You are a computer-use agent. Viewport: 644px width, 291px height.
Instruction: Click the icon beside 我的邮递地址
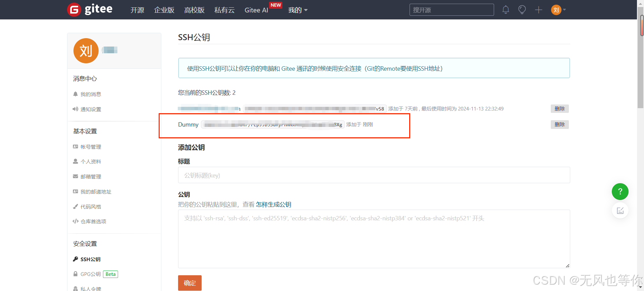pyautogui.click(x=75, y=192)
